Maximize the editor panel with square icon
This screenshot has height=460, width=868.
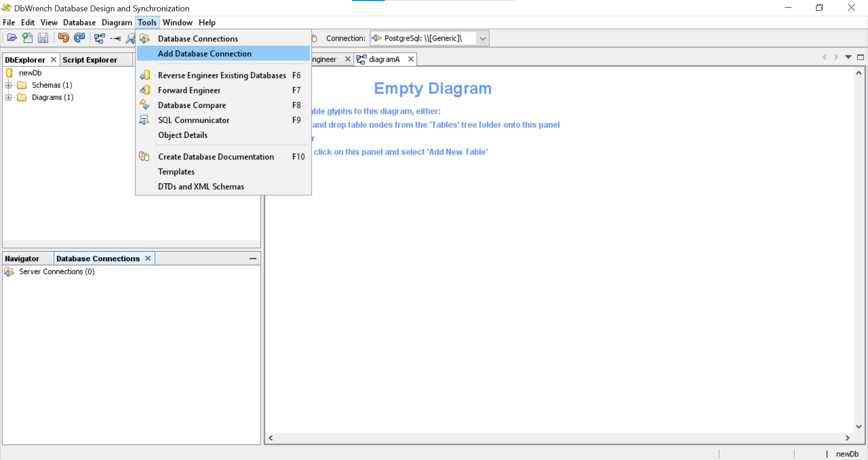click(861, 57)
